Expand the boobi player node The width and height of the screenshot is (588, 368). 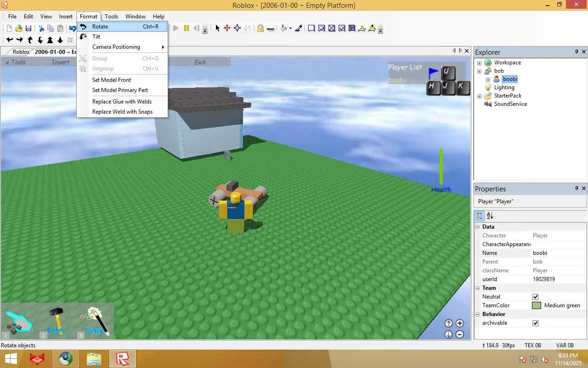coord(488,79)
